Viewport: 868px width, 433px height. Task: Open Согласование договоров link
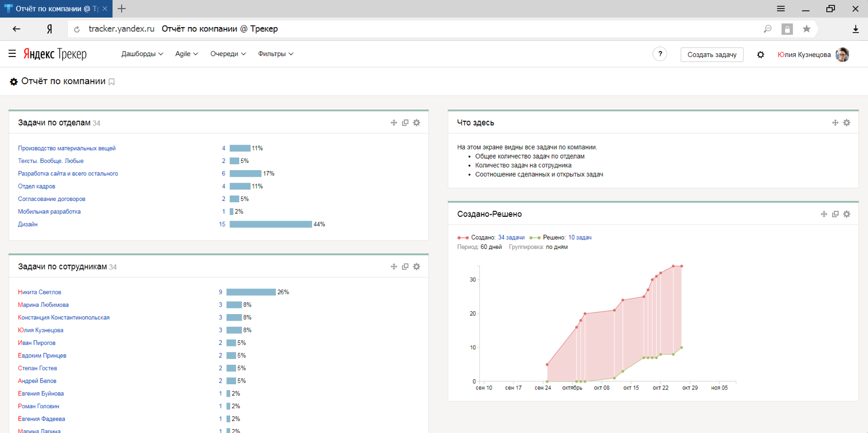52,199
